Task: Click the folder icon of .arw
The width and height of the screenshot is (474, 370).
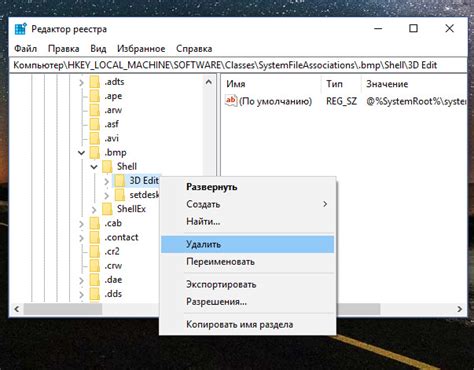Action: pos(95,110)
